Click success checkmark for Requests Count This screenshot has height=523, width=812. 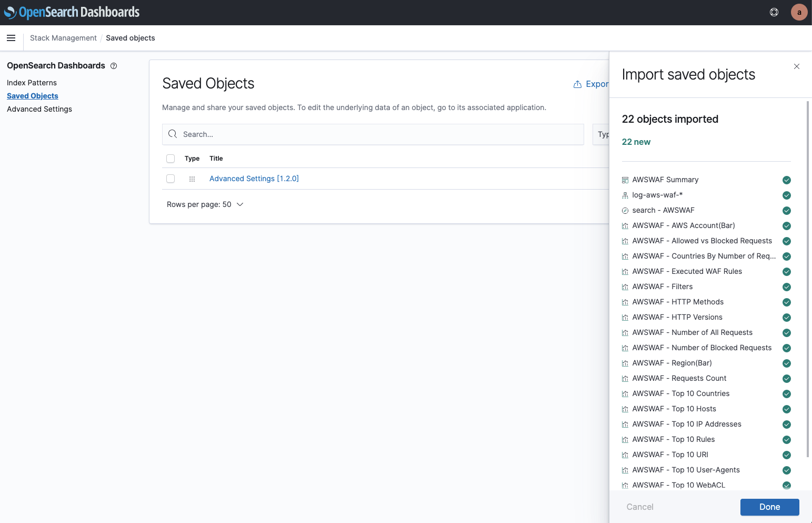(x=787, y=379)
